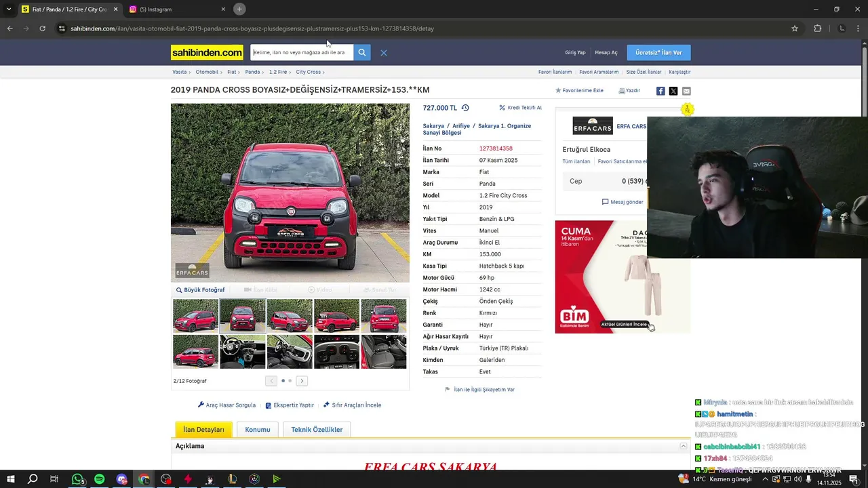The image size is (868, 488).
Task: Go to previous photo page arrow
Action: (x=271, y=381)
